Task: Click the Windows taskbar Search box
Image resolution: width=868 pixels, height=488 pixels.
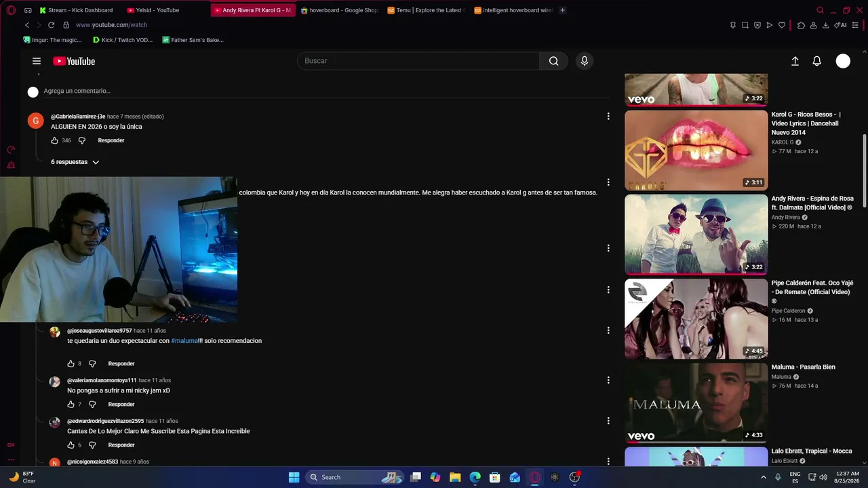Action: point(355,477)
